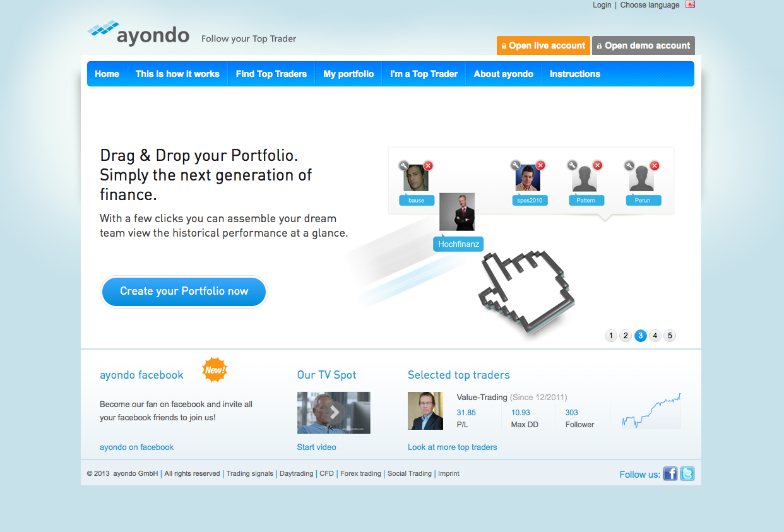Click the Facebook icon next to Follow us
This screenshot has width=784, height=532.
point(670,473)
